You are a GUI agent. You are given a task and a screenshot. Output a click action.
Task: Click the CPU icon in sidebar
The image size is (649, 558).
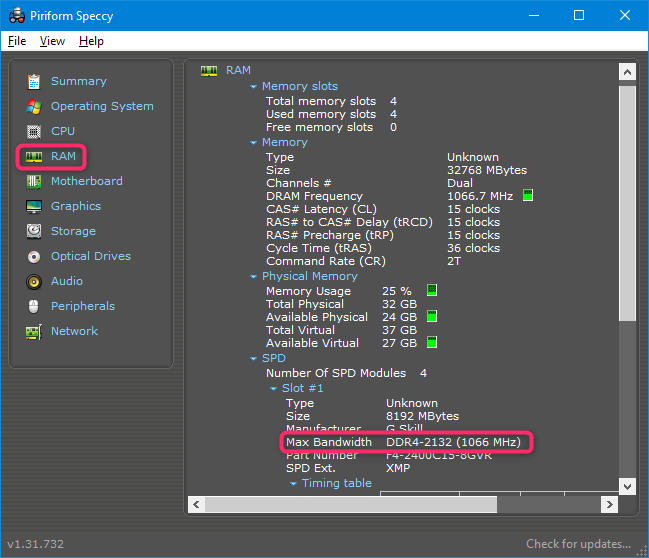34,132
